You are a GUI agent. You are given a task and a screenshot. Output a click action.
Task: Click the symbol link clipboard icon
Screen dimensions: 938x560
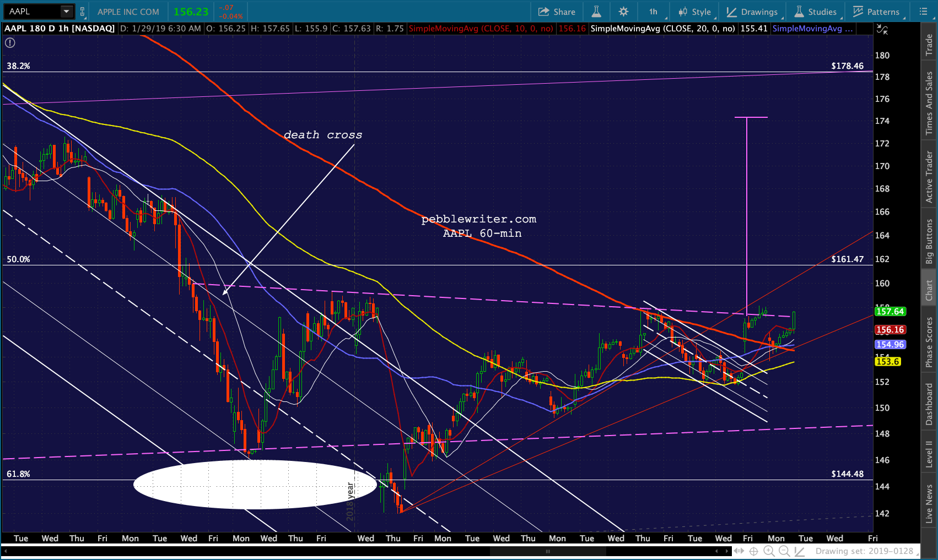pyautogui.click(x=82, y=12)
